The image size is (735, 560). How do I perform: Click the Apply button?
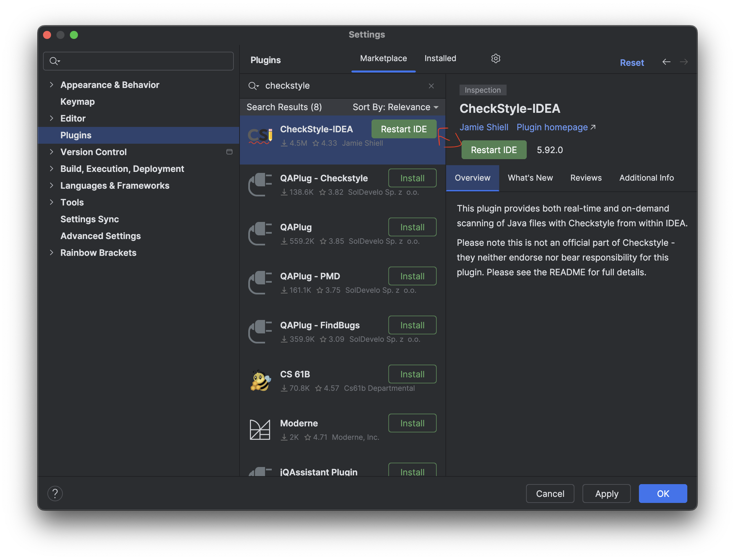[x=606, y=494]
